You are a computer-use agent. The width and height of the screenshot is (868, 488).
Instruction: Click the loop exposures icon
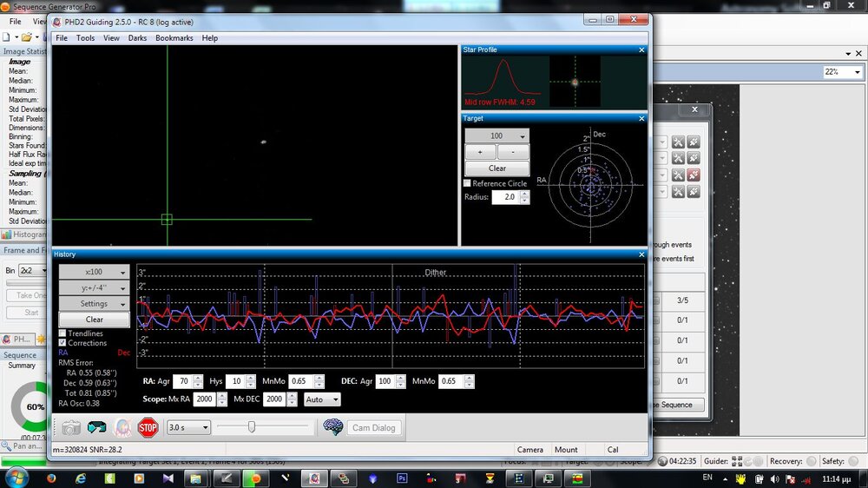coord(96,427)
